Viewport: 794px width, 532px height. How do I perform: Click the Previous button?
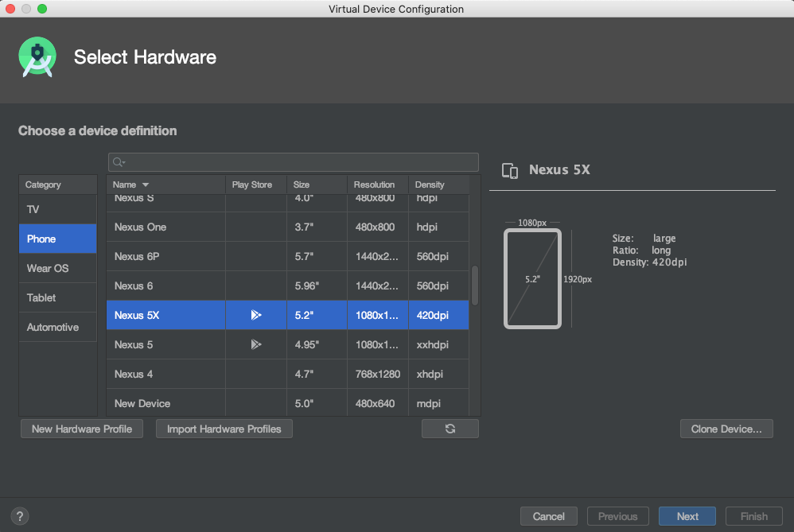[x=618, y=516]
